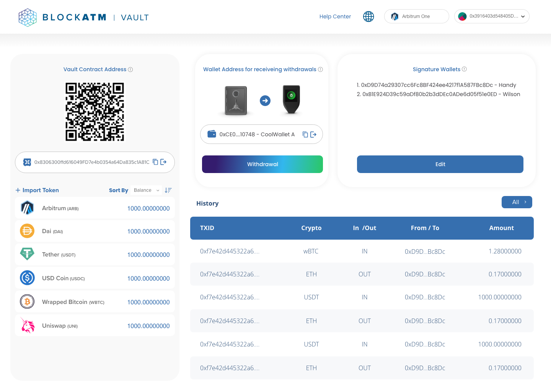Click the Wrapped Bitcoin token icon
Viewport: 551px width, 392px height.
27,301
